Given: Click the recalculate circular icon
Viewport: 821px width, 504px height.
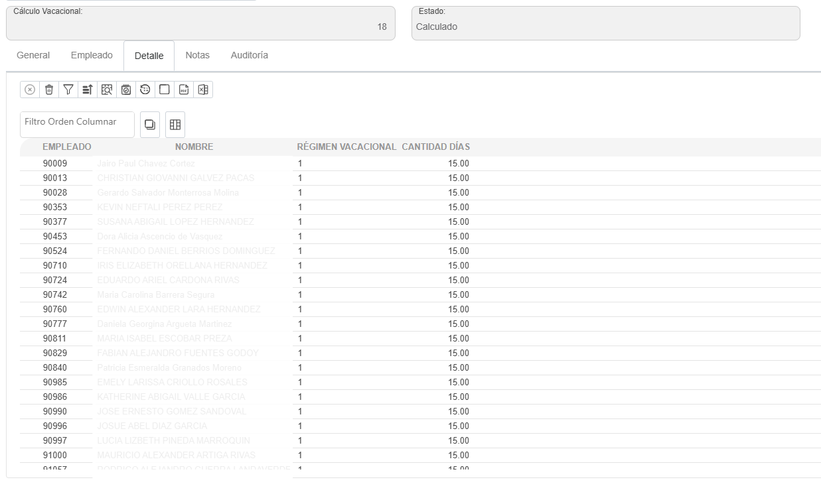Looking at the screenshot, I should (145, 90).
